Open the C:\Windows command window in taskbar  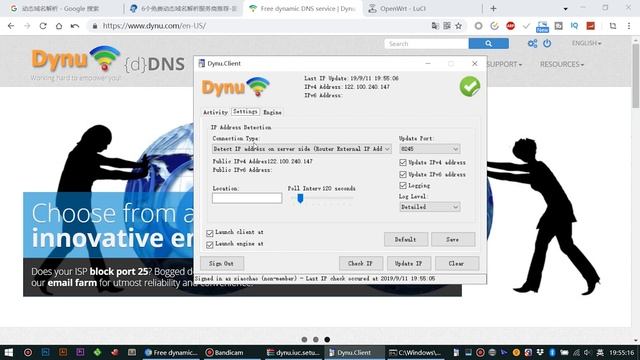(415, 352)
